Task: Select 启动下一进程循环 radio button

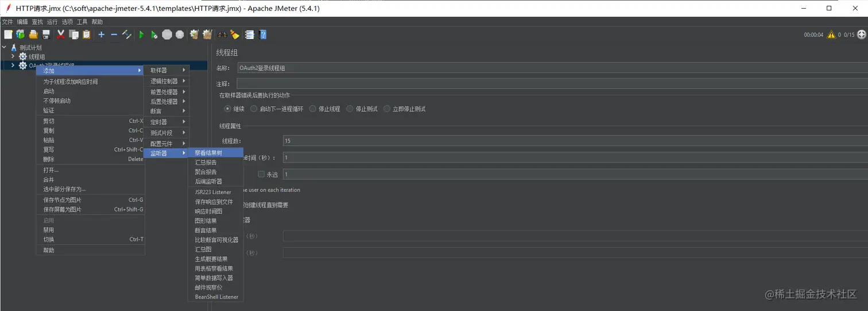Action: click(254, 109)
